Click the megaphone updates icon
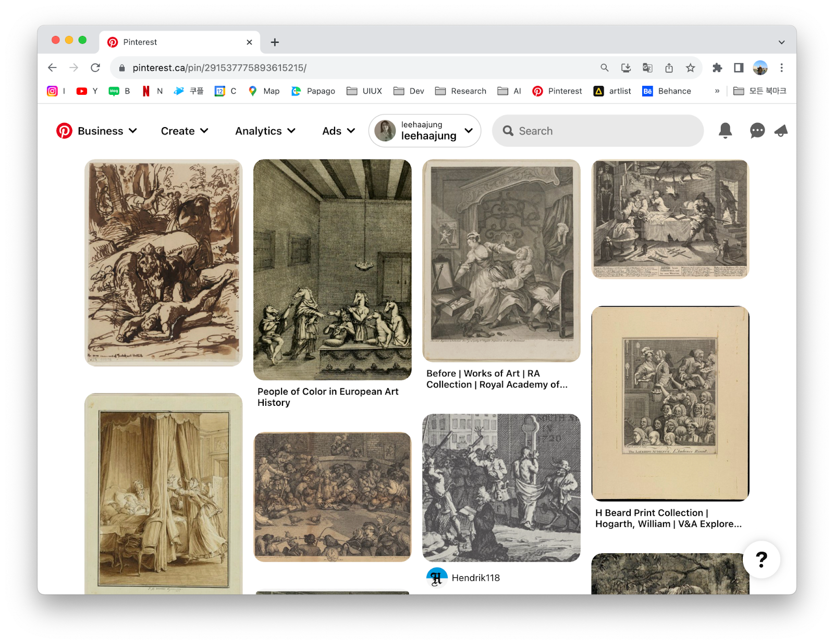 click(x=781, y=131)
